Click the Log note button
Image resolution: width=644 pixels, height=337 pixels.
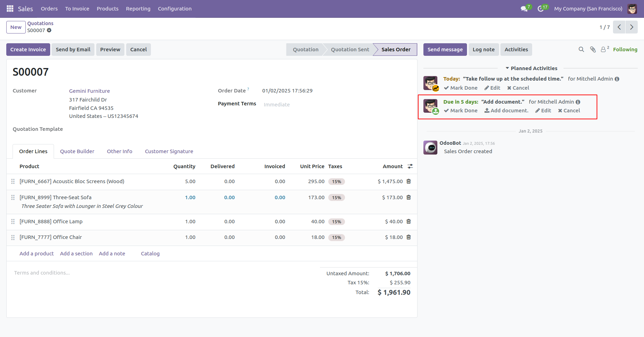tap(483, 50)
